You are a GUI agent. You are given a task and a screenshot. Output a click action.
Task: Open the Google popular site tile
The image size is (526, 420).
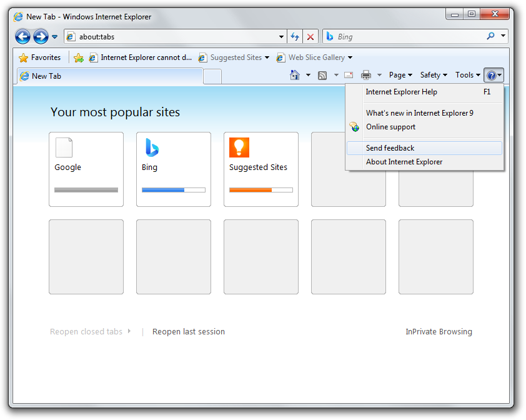click(x=86, y=169)
